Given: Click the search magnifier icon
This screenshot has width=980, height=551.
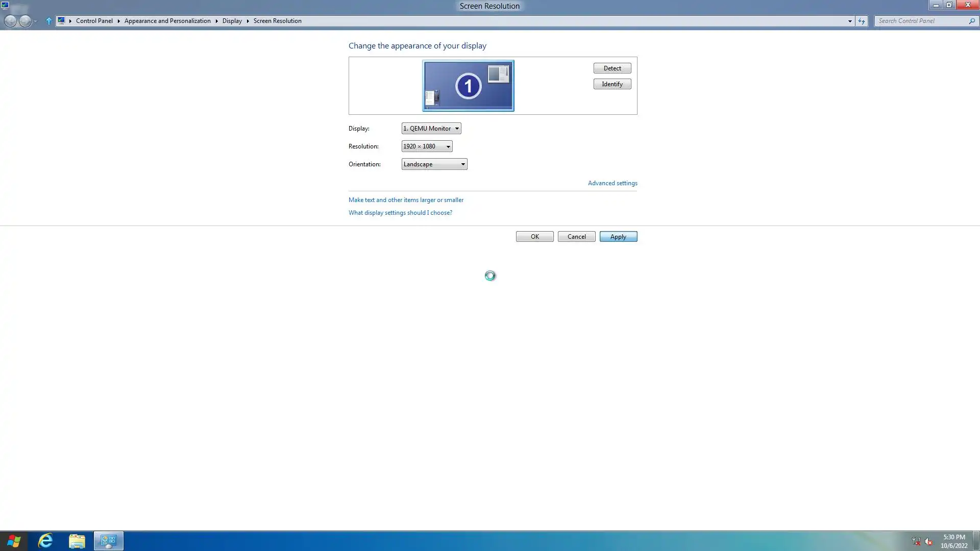Looking at the screenshot, I should pyautogui.click(x=972, y=21).
